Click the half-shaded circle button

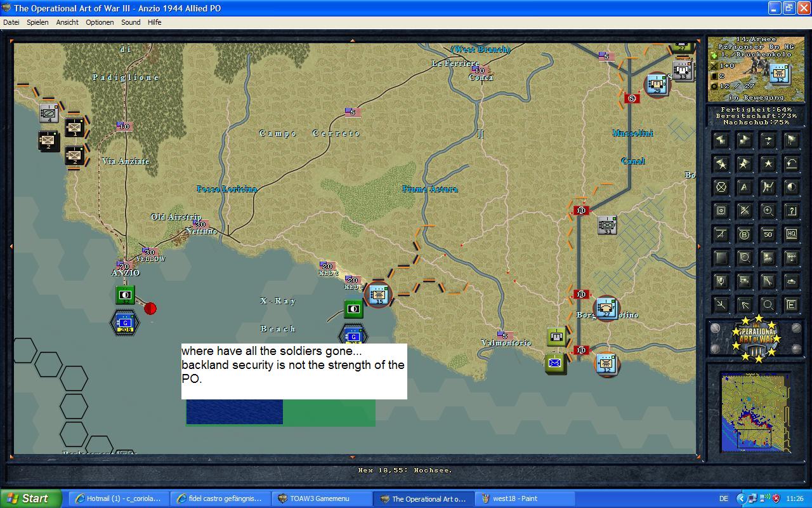791,187
